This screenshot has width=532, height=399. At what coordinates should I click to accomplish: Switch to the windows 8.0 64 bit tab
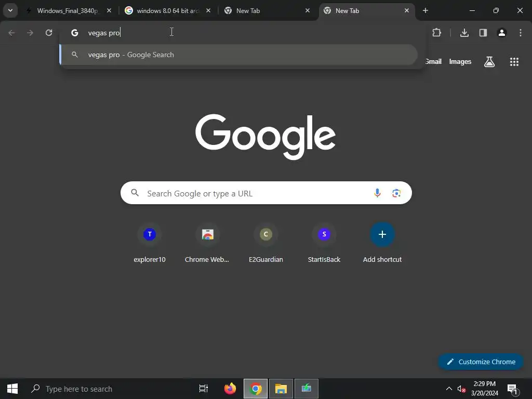pyautogui.click(x=168, y=11)
